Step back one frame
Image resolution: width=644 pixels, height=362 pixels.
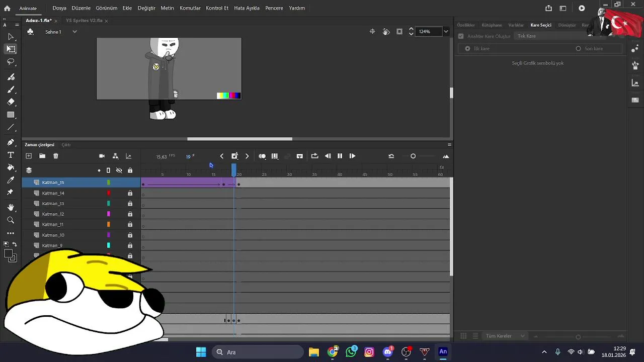328,156
